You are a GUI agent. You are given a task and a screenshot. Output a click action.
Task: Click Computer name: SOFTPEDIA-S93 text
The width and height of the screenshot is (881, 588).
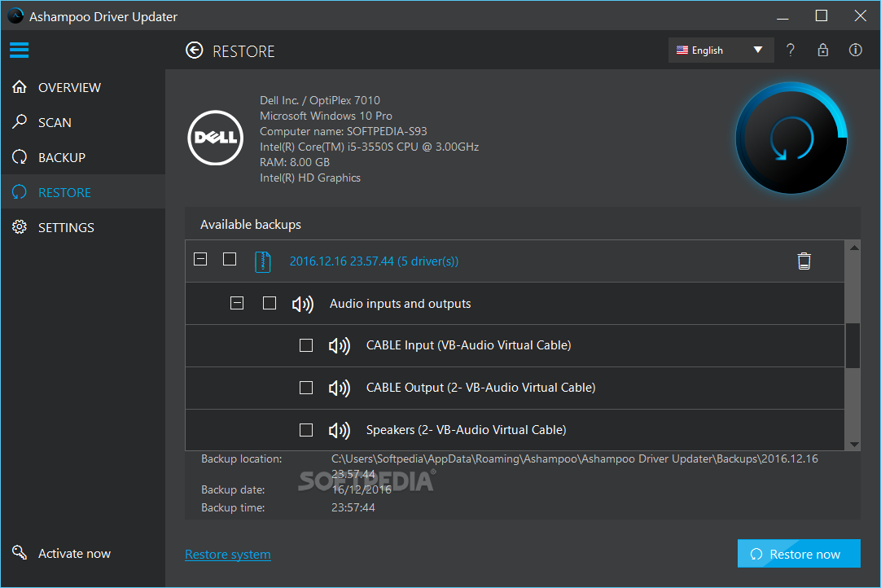coord(344,131)
